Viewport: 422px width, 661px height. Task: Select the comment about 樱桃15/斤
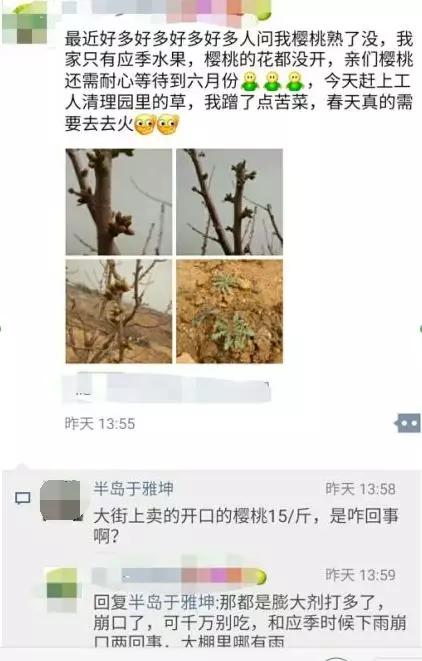(246, 525)
